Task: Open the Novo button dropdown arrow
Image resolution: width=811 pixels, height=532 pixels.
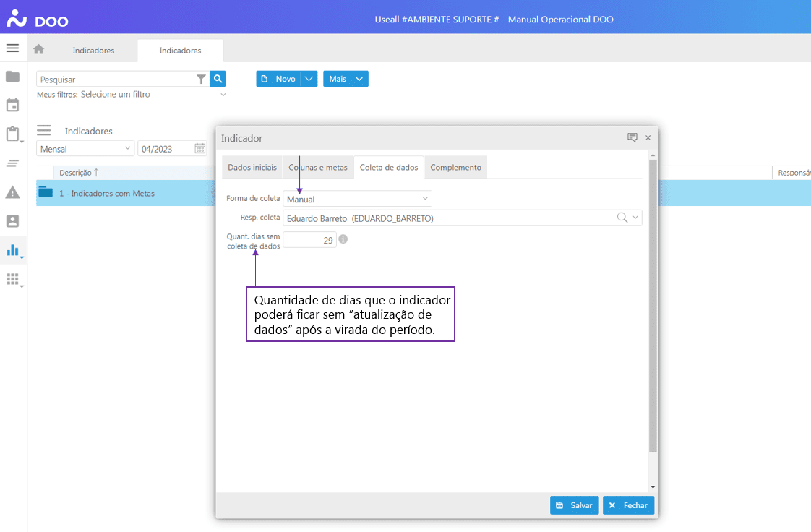Action: [309, 79]
